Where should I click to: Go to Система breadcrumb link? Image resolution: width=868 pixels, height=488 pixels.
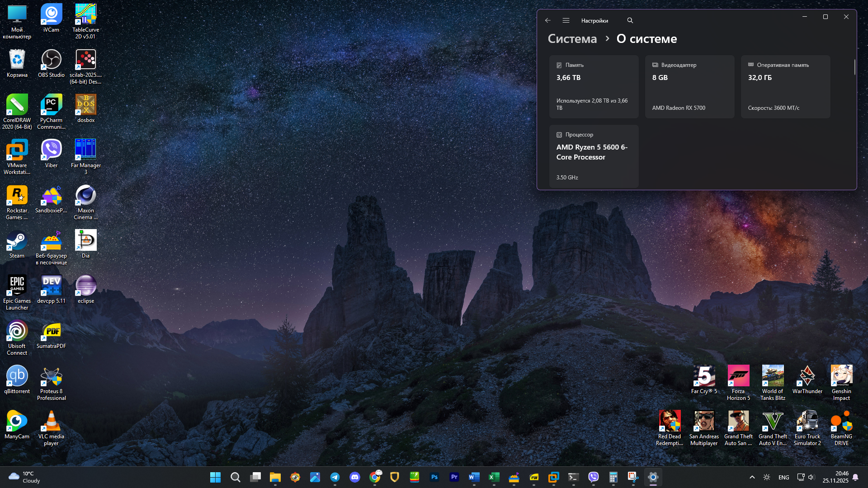(572, 39)
